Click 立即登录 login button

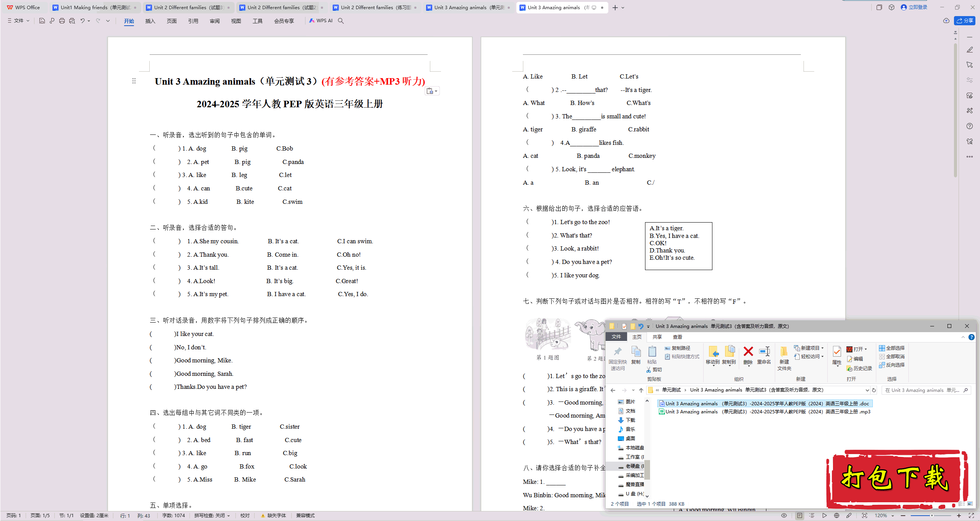point(914,7)
